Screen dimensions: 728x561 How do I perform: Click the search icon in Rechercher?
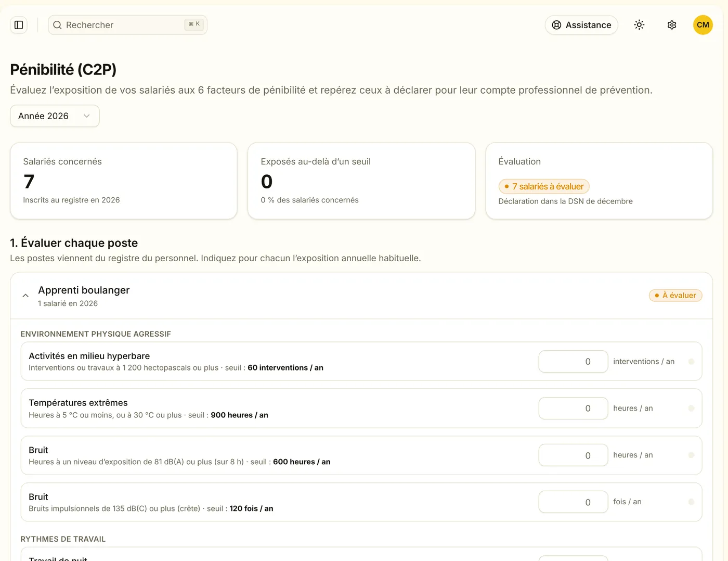pyautogui.click(x=57, y=25)
